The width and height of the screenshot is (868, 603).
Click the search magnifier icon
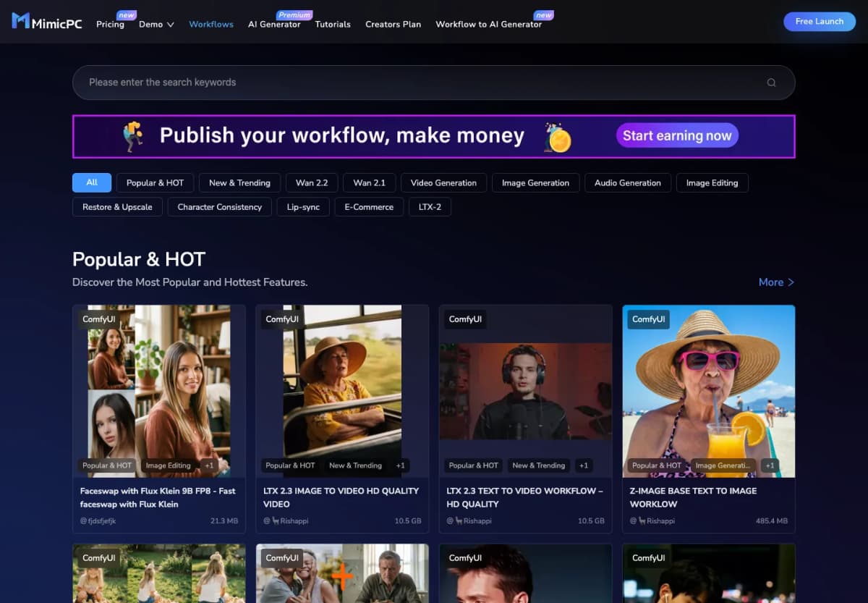pyautogui.click(x=771, y=83)
